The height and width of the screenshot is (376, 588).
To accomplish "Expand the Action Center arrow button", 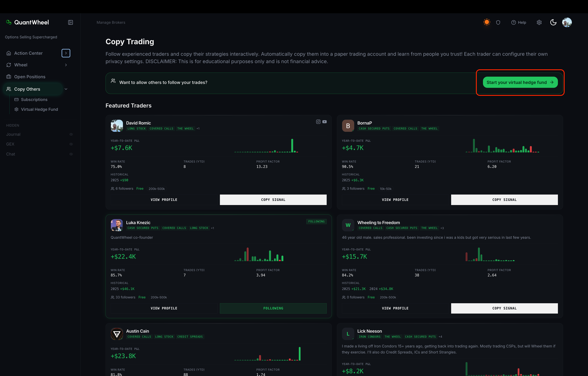I will 66,53.
